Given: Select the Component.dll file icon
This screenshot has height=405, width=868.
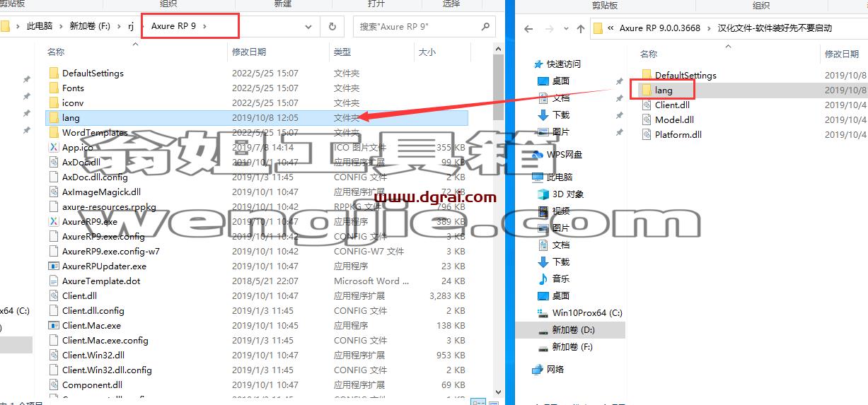Looking at the screenshot, I should click(x=54, y=385).
